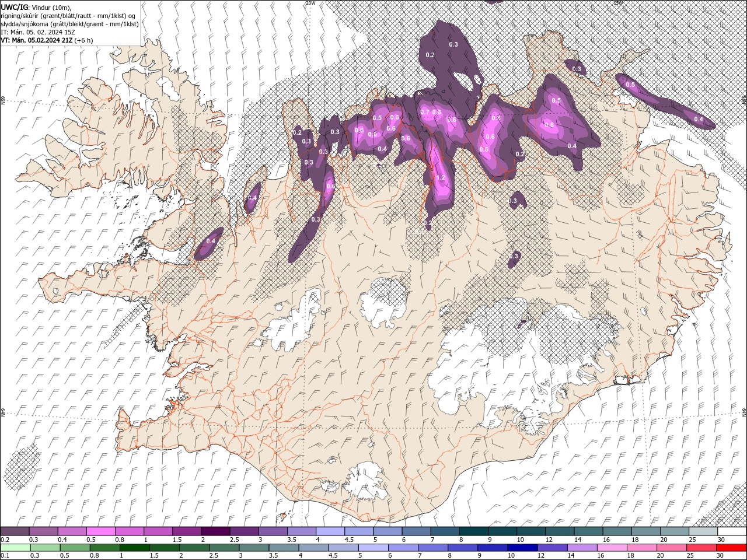Viewport: 747px width, 560px height.
Task: Click the '0.1' label in the rain legend
Action: coord(5,556)
